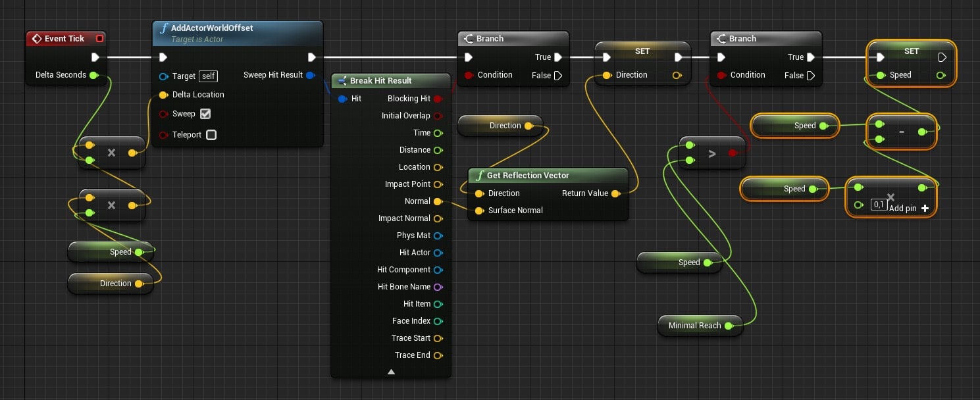Click the Blocking Hit red output pin
This screenshot has width=980, height=400.
point(438,99)
